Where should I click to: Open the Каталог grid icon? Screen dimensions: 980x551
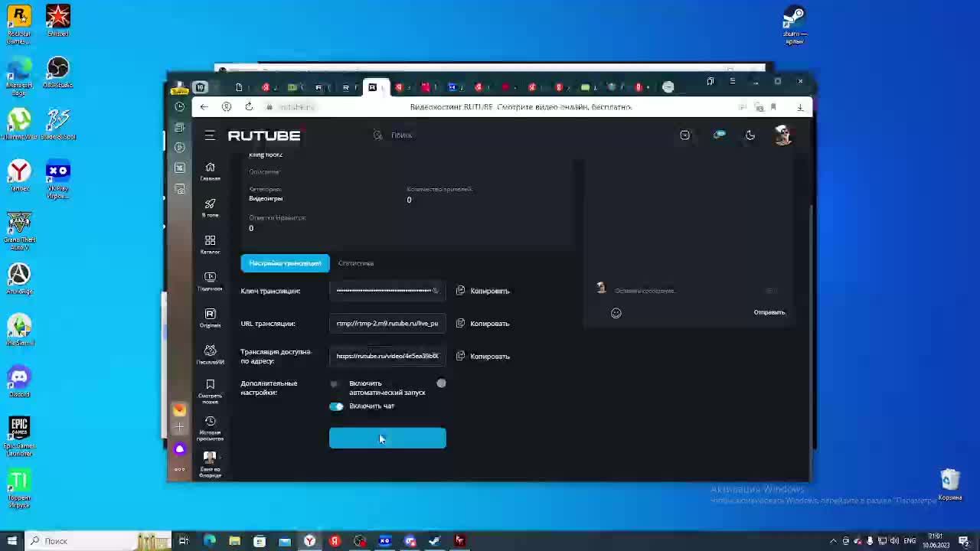[210, 244]
